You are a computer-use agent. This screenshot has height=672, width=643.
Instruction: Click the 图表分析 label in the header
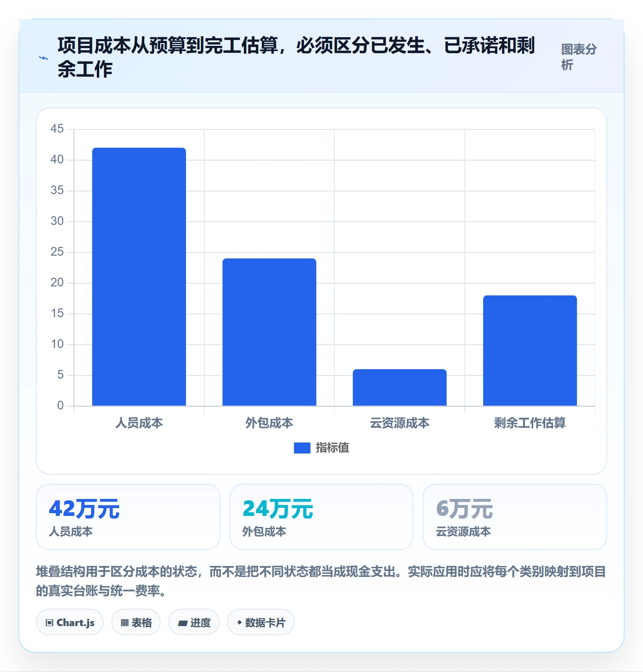[579, 57]
